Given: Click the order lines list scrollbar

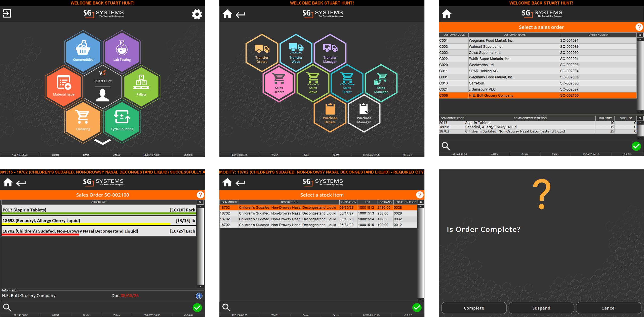Looking at the screenshot, I should click(200, 246).
